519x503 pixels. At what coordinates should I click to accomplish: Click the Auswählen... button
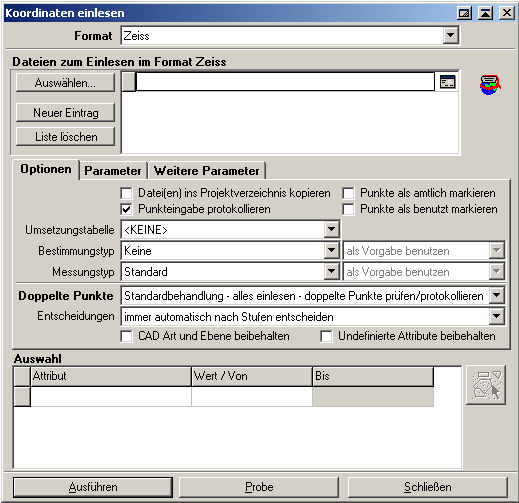pos(65,83)
